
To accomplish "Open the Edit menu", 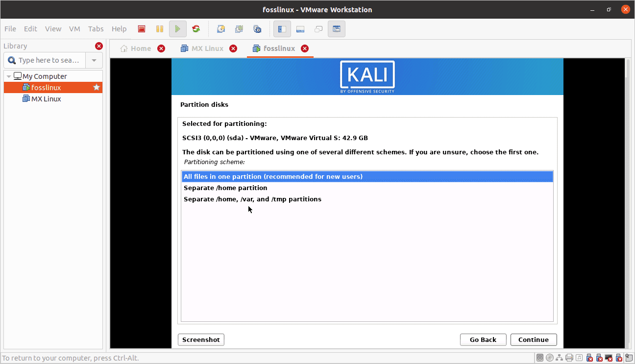I will pos(30,29).
